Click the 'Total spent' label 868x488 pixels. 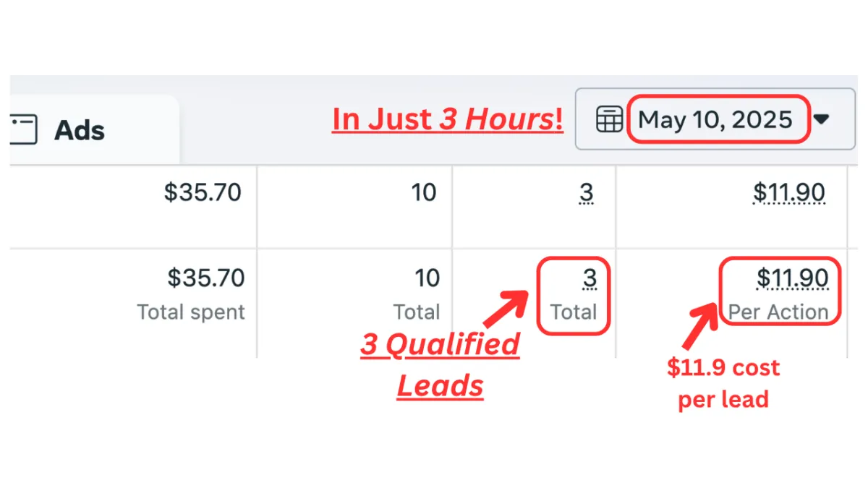pyautogui.click(x=191, y=312)
